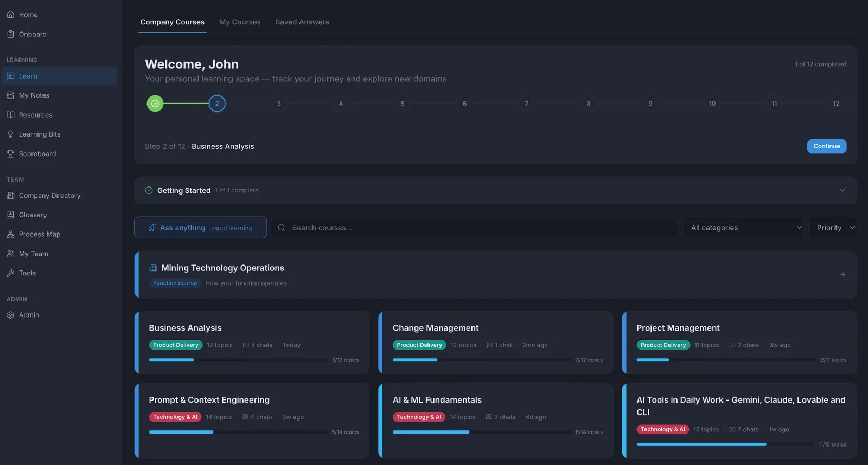The height and width of the screenshot is (465, 868).
Task: Click the arrow on Mining Technology Operations
Action: [x=843, y=275]
